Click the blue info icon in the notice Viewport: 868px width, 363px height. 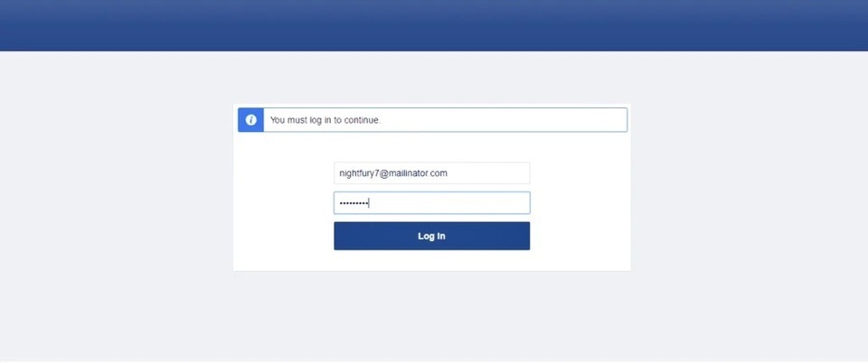coord(250,120)
